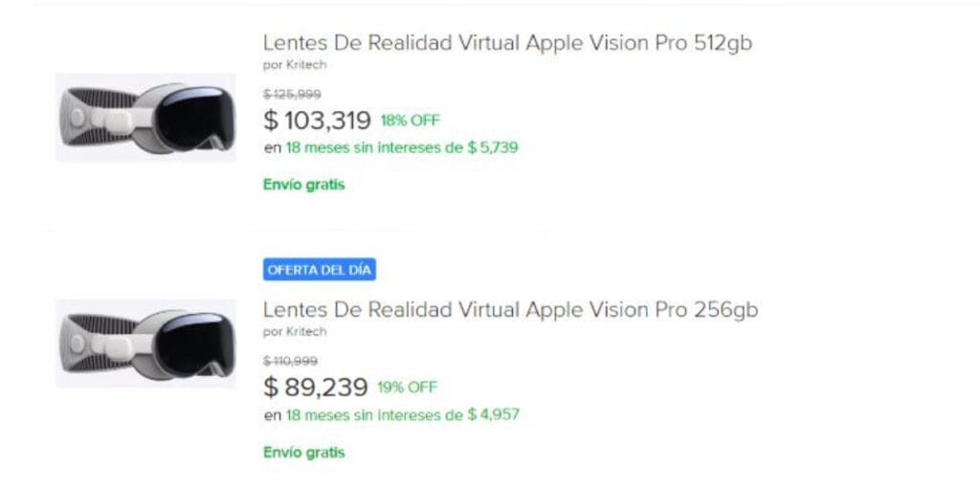
Task: Click 18 meses sin intereses de $ 4,957
Action: [403, 415]
